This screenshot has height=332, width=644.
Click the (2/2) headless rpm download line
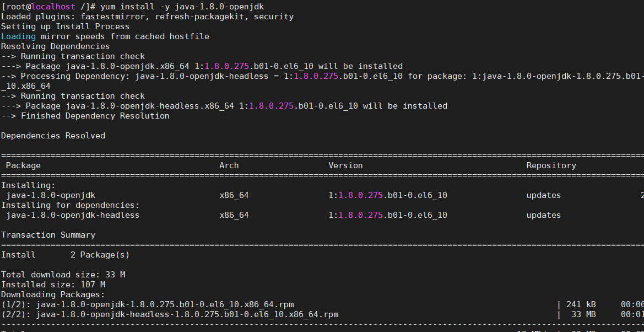pos(171,314)
